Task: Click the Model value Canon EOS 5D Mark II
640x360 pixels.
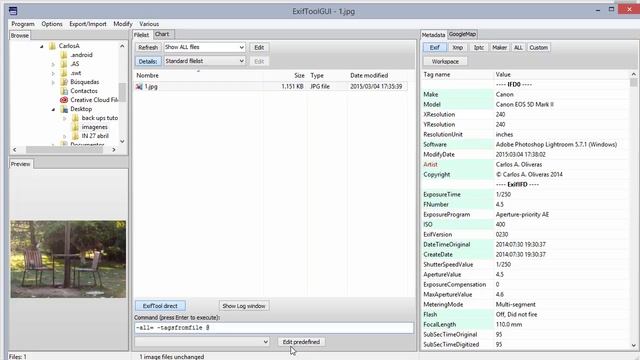Action: pos(524,104)
